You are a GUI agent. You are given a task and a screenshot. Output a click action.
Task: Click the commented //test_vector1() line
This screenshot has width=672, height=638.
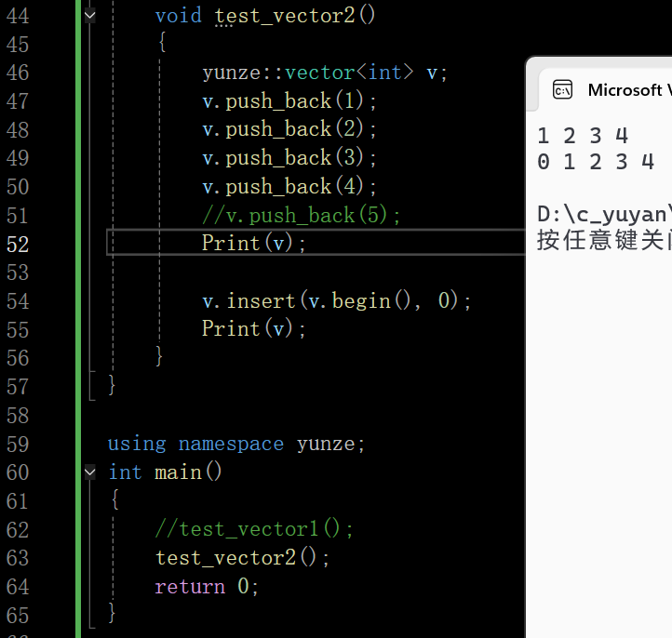pyautogui.click(x=254, y=529)
